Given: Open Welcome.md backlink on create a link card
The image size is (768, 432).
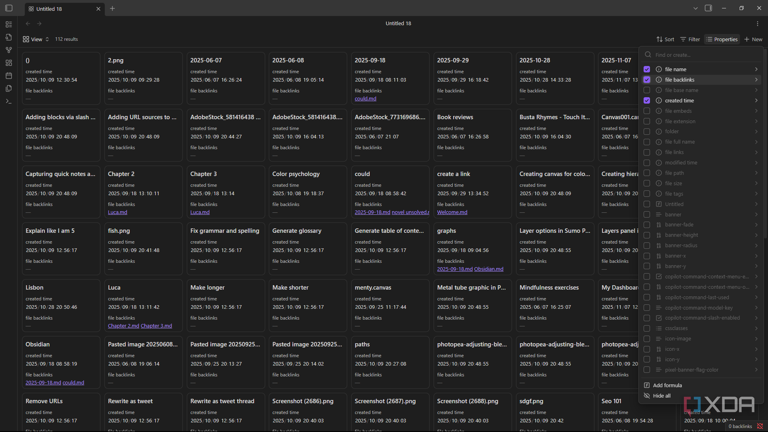Looking at the screenshot, I should pos(452,213).
